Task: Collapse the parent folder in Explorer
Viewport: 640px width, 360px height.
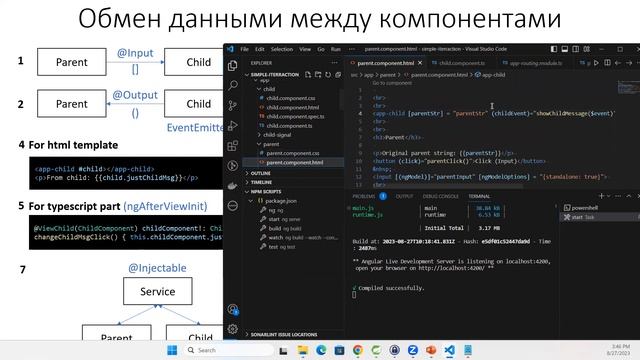Action: click(259, 144)
